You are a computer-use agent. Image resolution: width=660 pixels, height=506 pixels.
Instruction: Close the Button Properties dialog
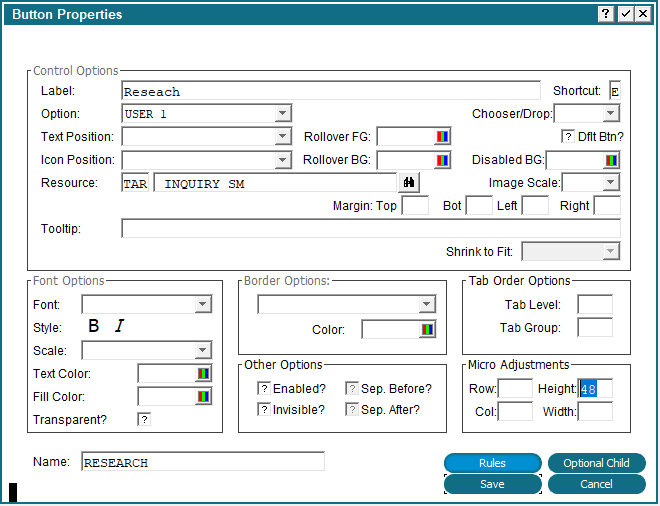pyautogui.click(x=643, y=14)
